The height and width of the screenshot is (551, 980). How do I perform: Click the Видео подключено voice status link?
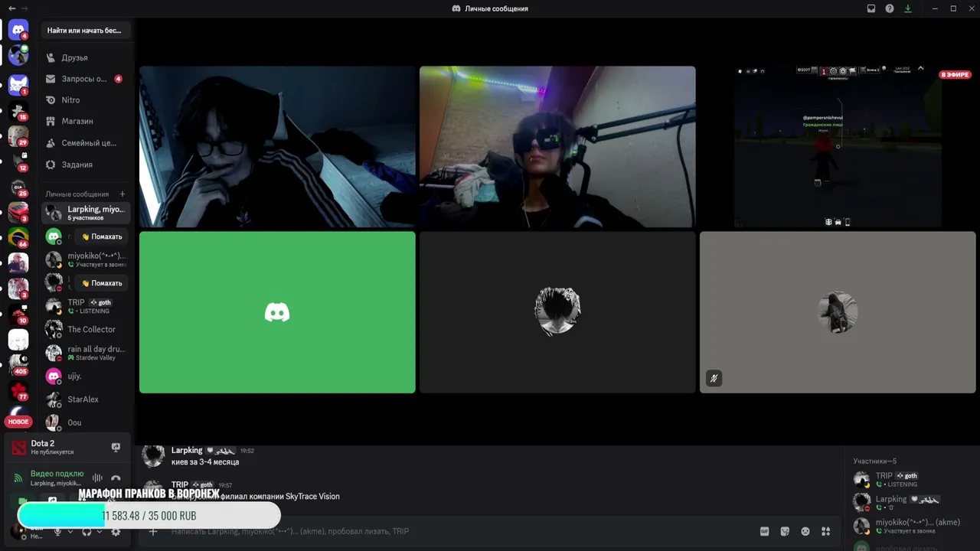pos(57,474)
